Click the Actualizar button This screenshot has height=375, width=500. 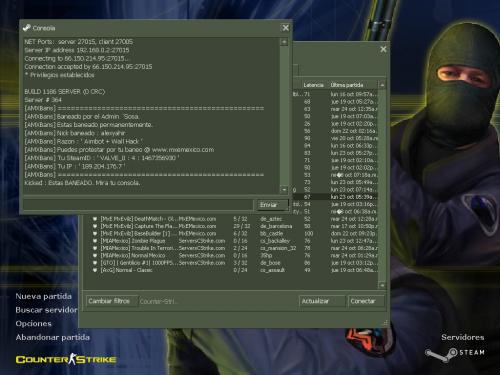coord(322,301)
